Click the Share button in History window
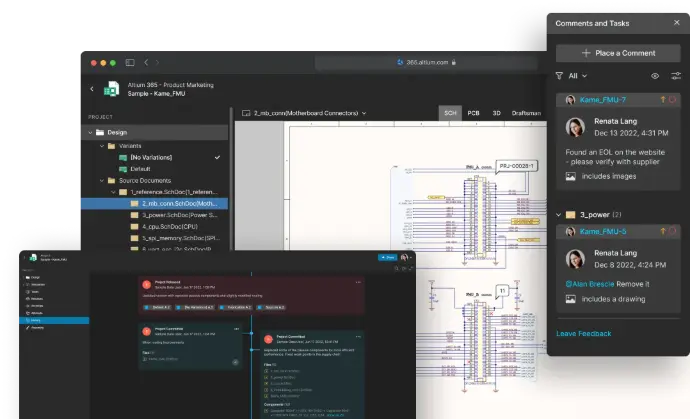690x419 pixels. coord(387,257)
